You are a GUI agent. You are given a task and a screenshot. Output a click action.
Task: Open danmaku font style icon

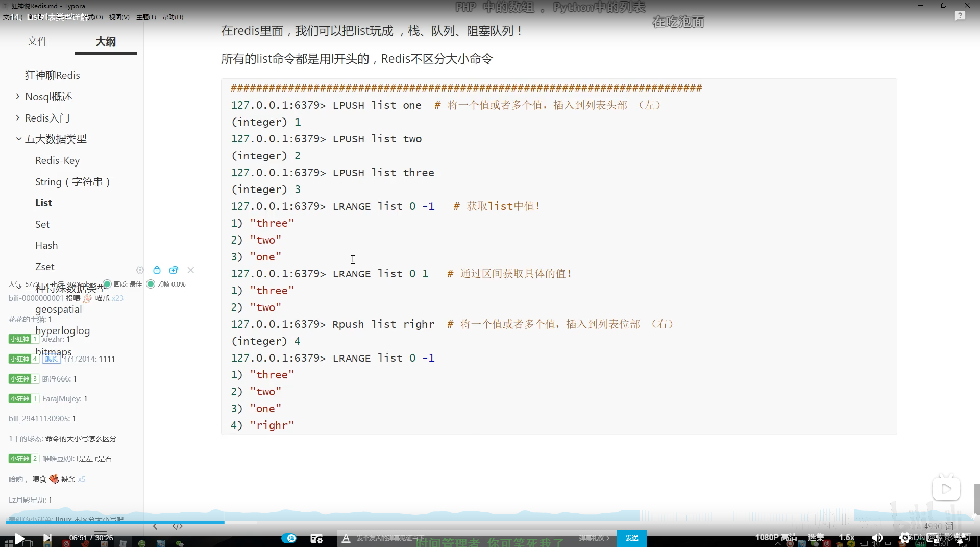pyautogui.click(x=346, y=538)
